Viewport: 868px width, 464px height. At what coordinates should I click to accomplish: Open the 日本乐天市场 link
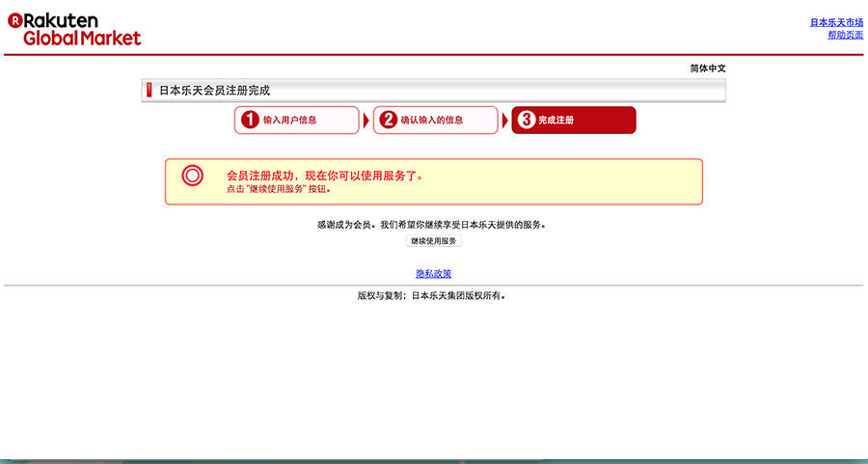[836, 22]
